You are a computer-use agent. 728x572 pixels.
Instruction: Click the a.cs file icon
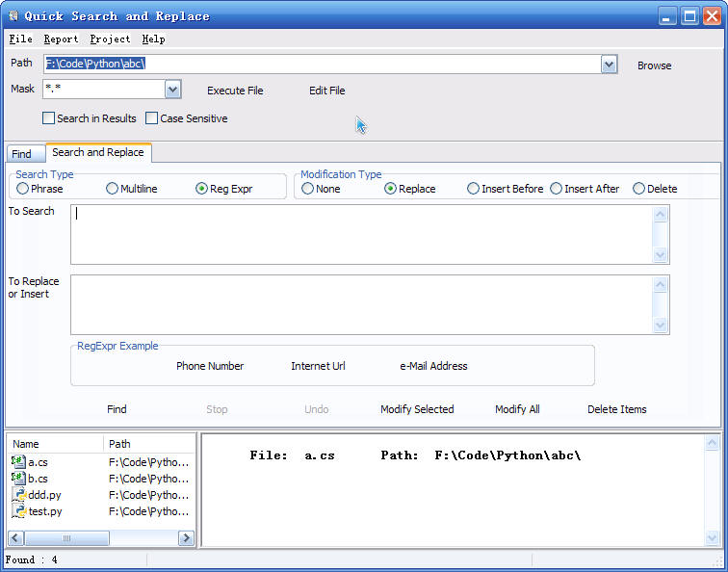pyautogui.click(x=18, y=462)
